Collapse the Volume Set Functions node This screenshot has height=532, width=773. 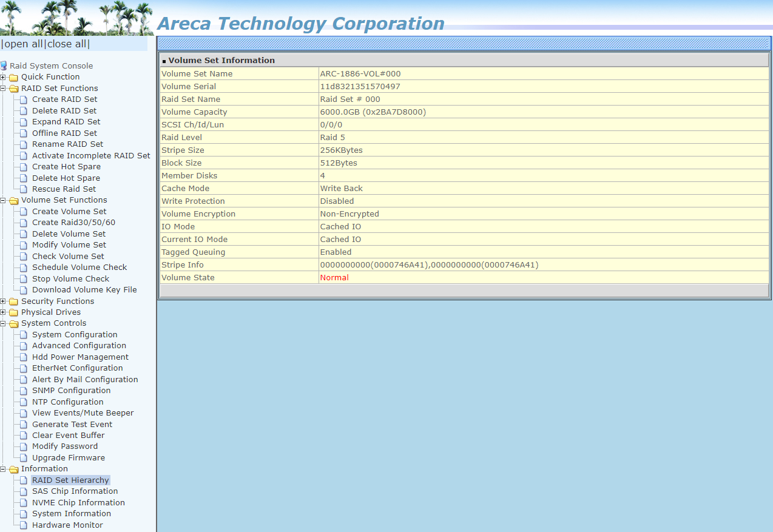point(3,200)
